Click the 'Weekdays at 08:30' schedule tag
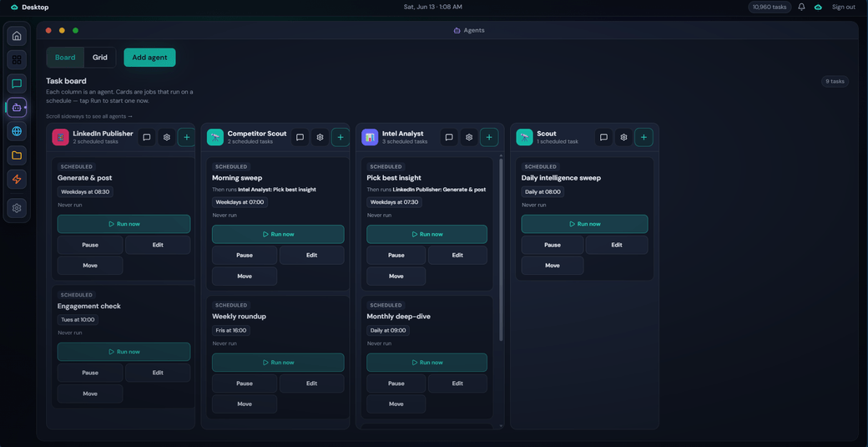This screenshot has width=868, height=447. [85, 191]
